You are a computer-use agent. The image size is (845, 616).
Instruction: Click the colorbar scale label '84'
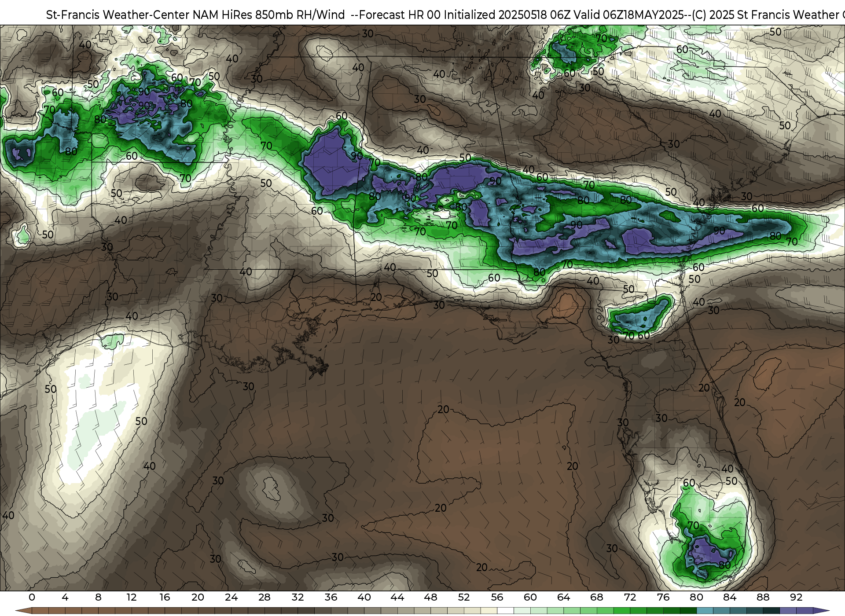pos(730,597)
